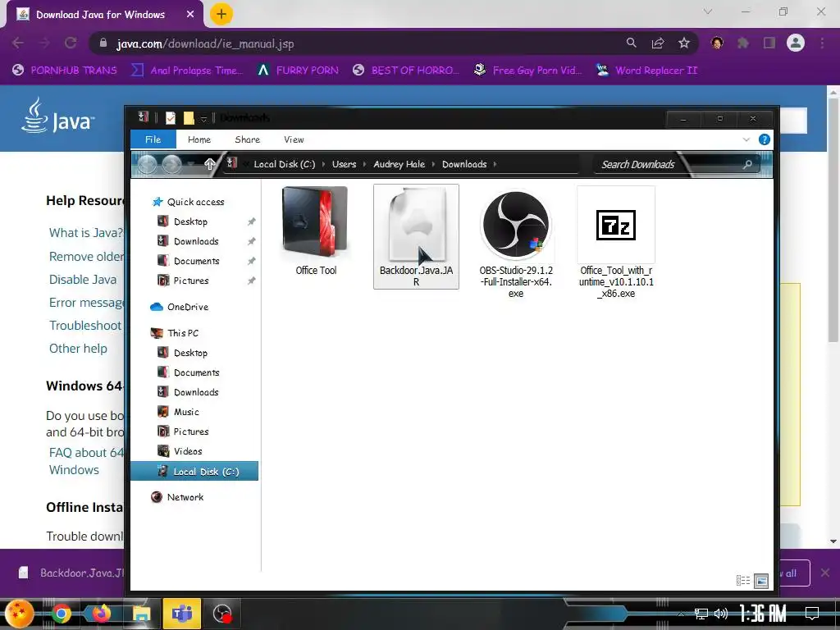Image resolution: width=840 pixels, height=630 pixels.
Task: Open Word Replacer II bookmark
Action: pos(648,71)
